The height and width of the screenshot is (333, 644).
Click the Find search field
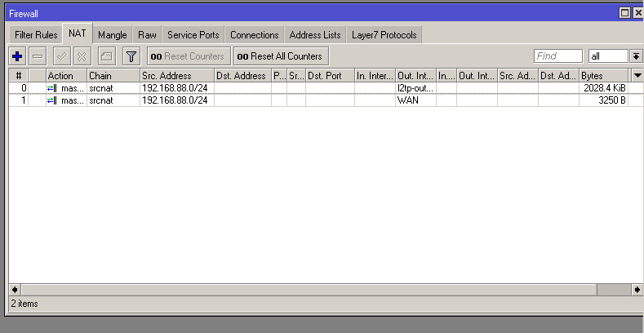(x=558, y=56)
